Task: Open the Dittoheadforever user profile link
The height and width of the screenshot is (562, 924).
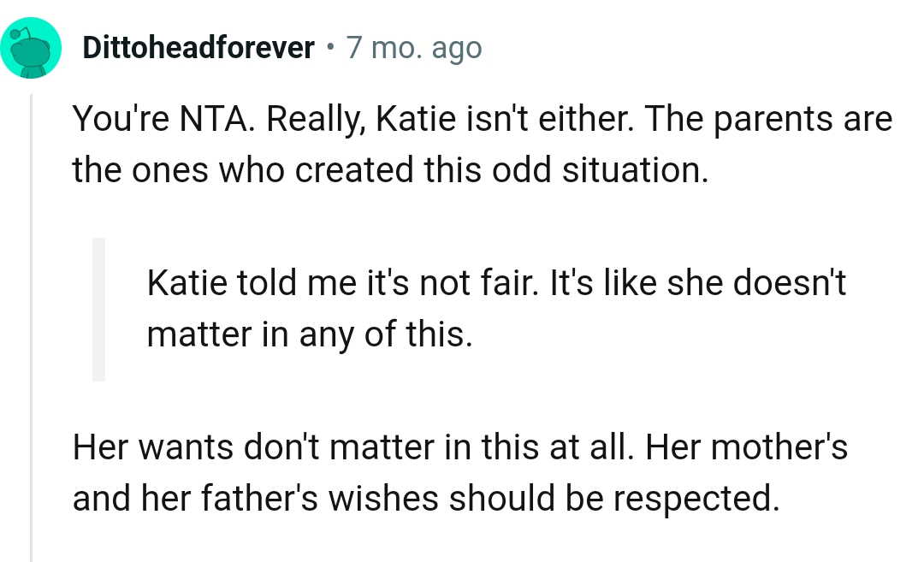Action: point(198,48)
